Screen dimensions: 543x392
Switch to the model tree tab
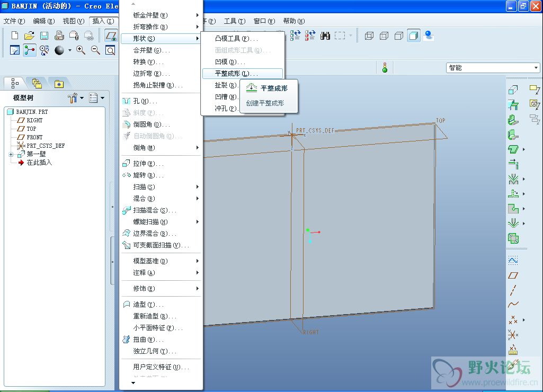(15, 84)
